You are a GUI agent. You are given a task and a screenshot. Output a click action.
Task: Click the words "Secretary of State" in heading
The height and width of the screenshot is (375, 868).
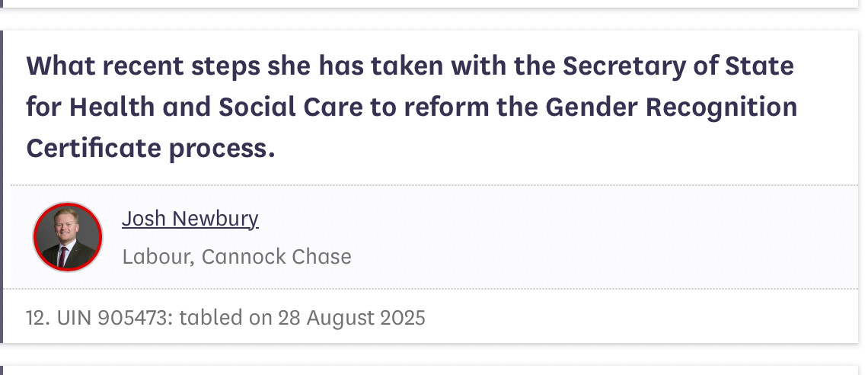tap(678, 66)
